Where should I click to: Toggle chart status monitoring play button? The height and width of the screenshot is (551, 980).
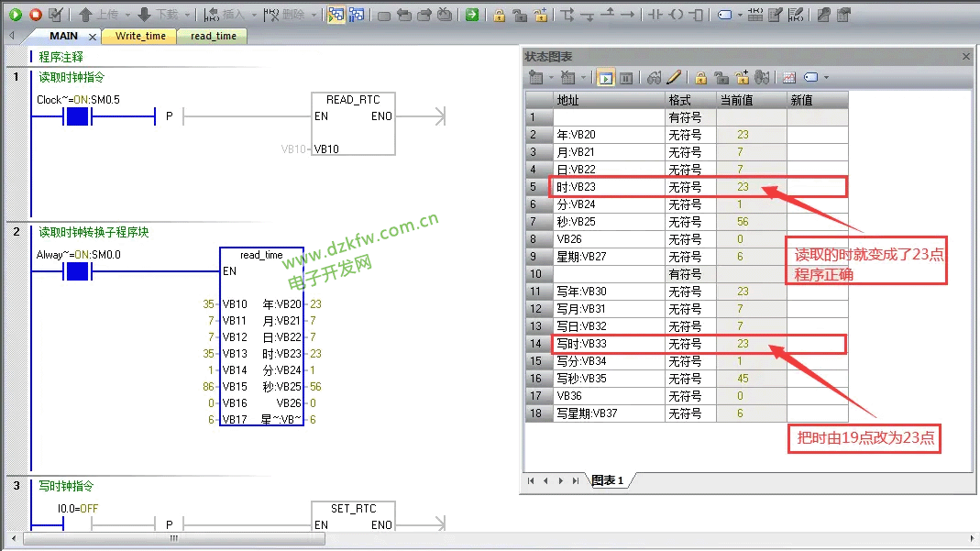click(605, 78)
